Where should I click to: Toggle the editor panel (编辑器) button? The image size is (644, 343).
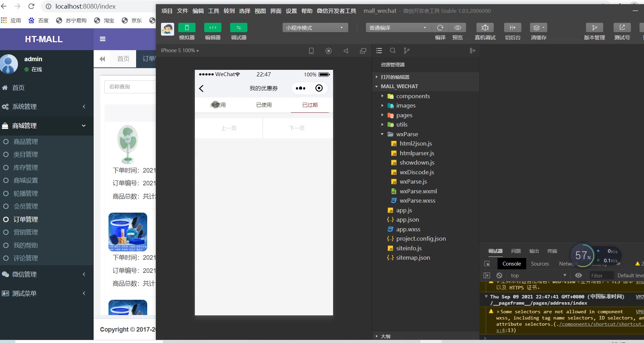tap(212, 28)
